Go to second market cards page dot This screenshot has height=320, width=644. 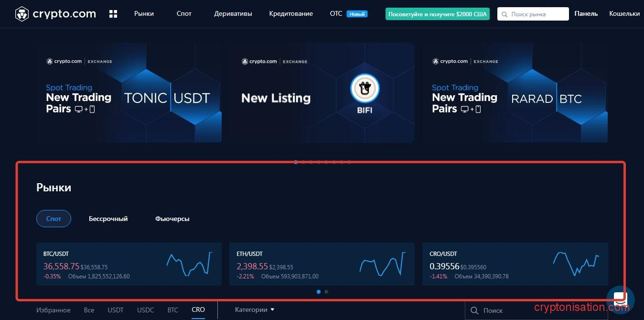(326, 291)
